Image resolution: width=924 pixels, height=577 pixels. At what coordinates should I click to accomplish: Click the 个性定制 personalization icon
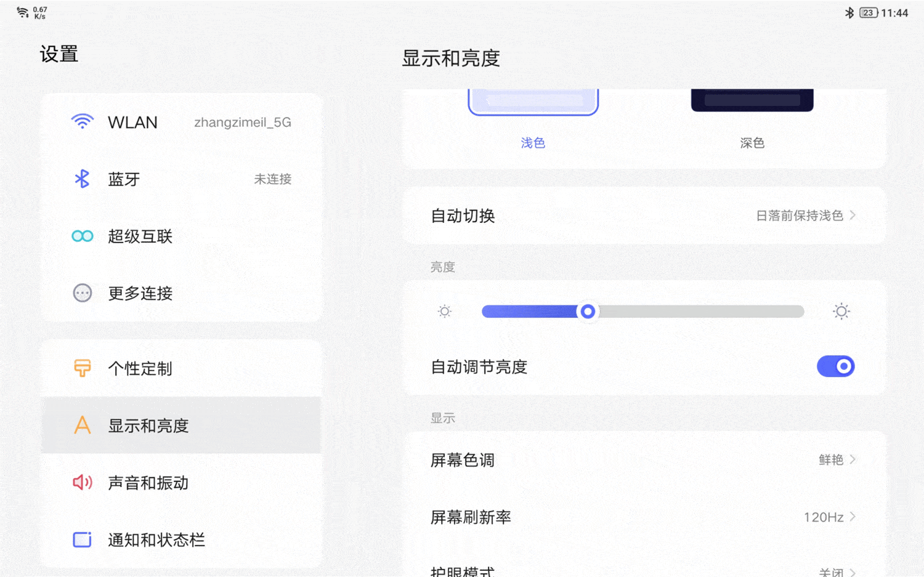coord(82,368)
